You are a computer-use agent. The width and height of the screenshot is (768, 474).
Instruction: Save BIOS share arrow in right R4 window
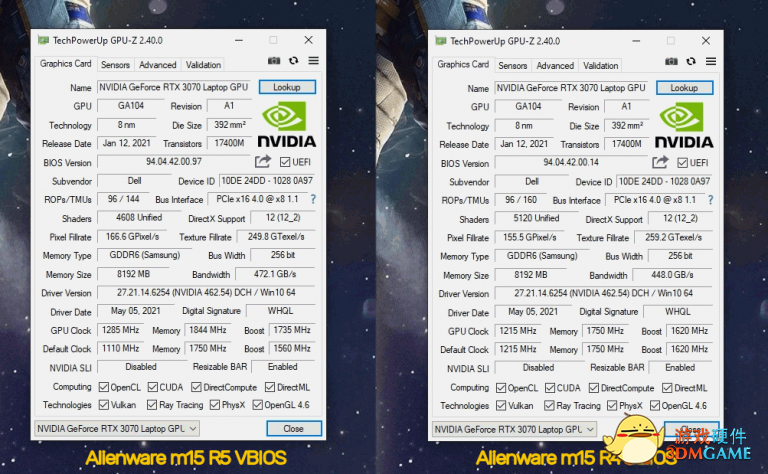click(x=660, y=162)
